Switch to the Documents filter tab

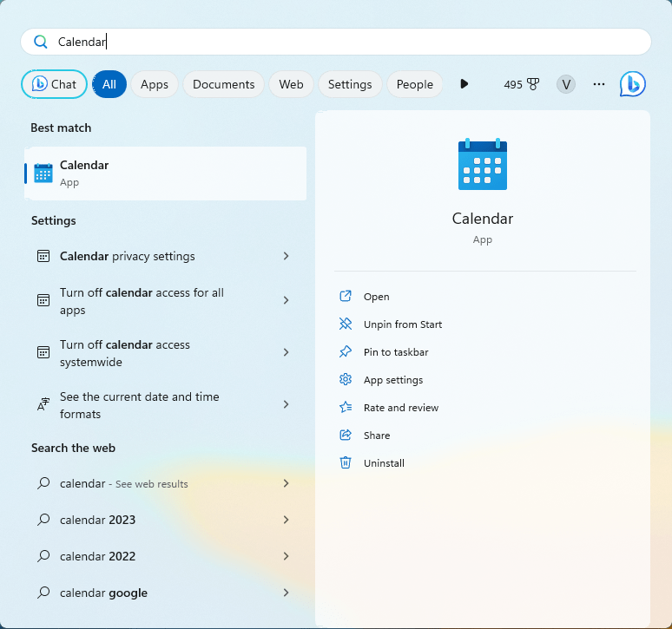point(224,84)
